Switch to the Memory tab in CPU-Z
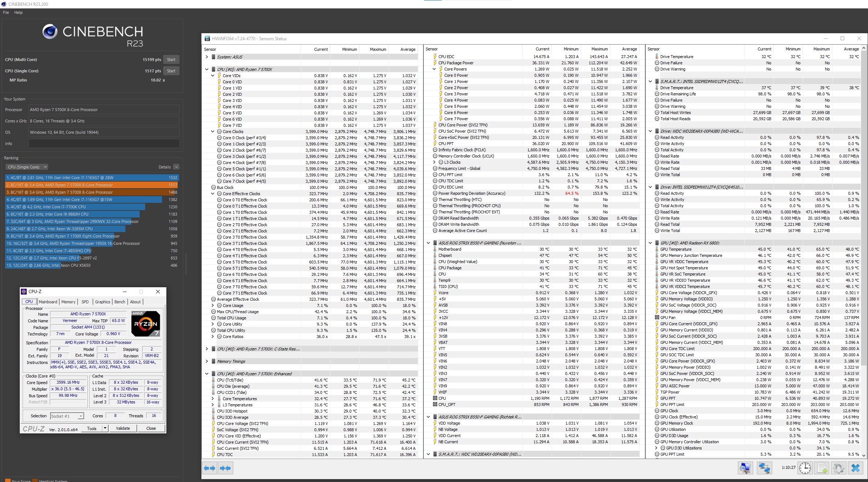Image resolution: width=868 pixels, height=482 pixels. [x=68, y=302]
